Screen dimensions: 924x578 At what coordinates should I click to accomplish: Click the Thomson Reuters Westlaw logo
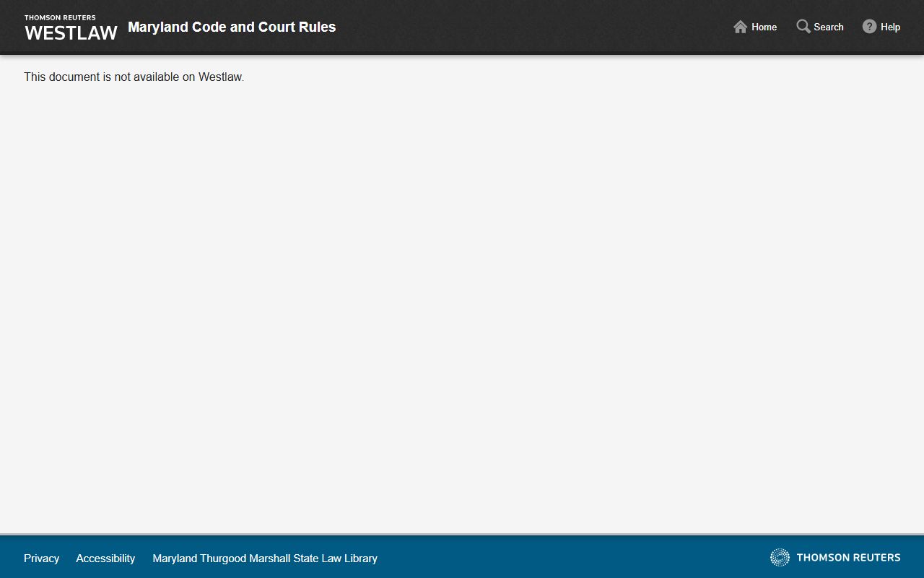[71, 27]
